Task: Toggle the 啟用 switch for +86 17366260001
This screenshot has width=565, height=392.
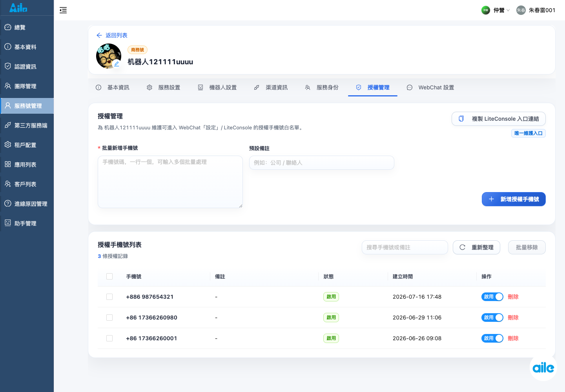Action: click(492, 338)
